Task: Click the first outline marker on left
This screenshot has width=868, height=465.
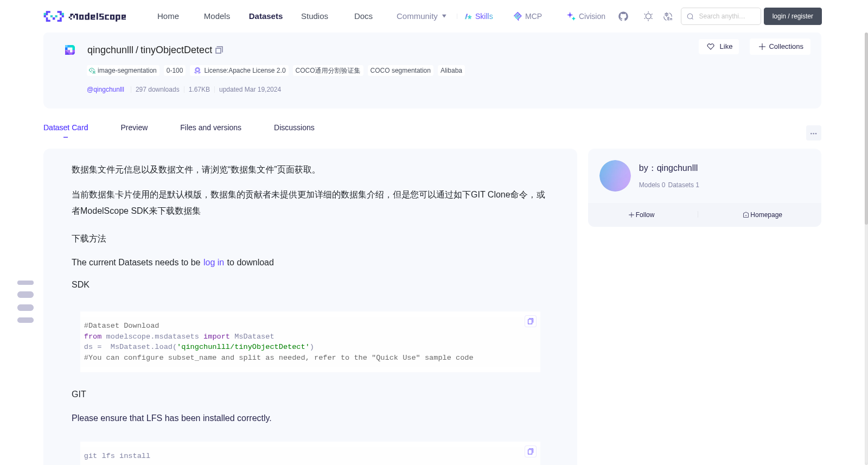Action: tap(25, 283)
